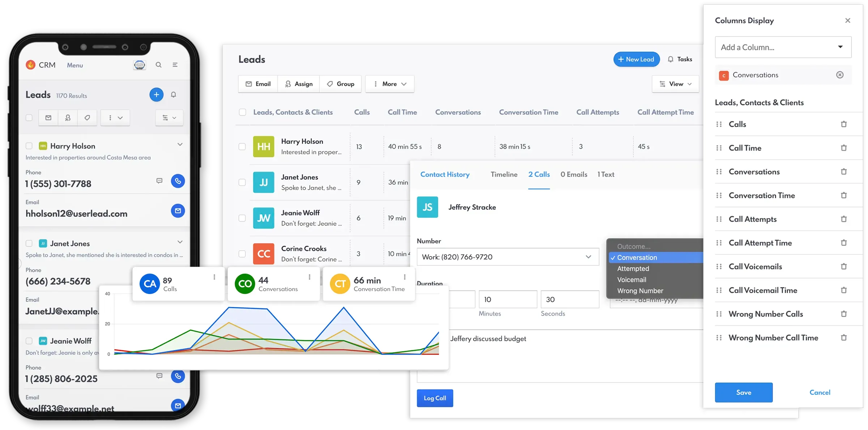Open three-dot options on the 89 Calls card
868x430 pixels.
(214, 277)
